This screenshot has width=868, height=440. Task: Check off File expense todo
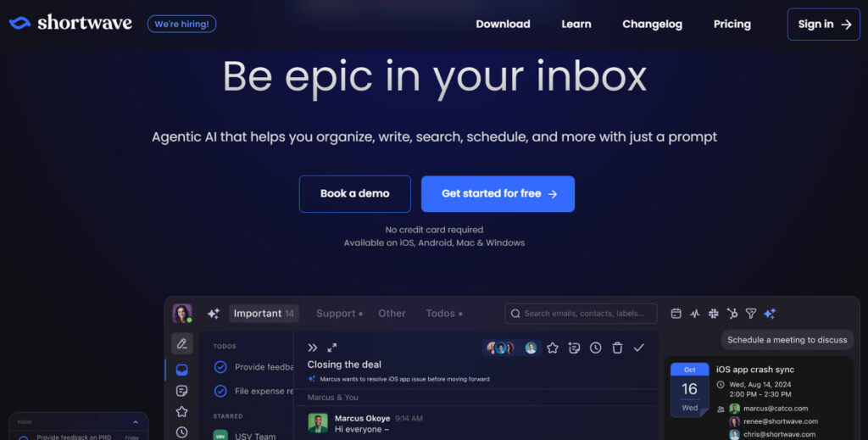tap(220, 391)
